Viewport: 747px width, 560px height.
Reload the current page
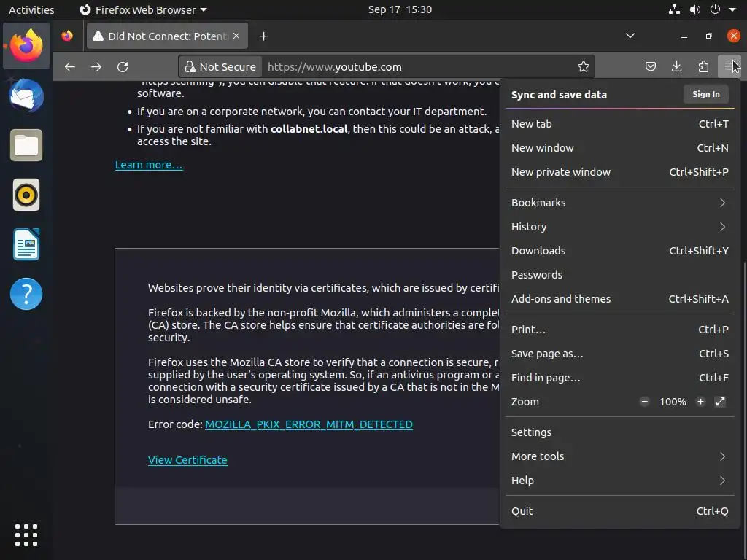[x=123, y=66]
